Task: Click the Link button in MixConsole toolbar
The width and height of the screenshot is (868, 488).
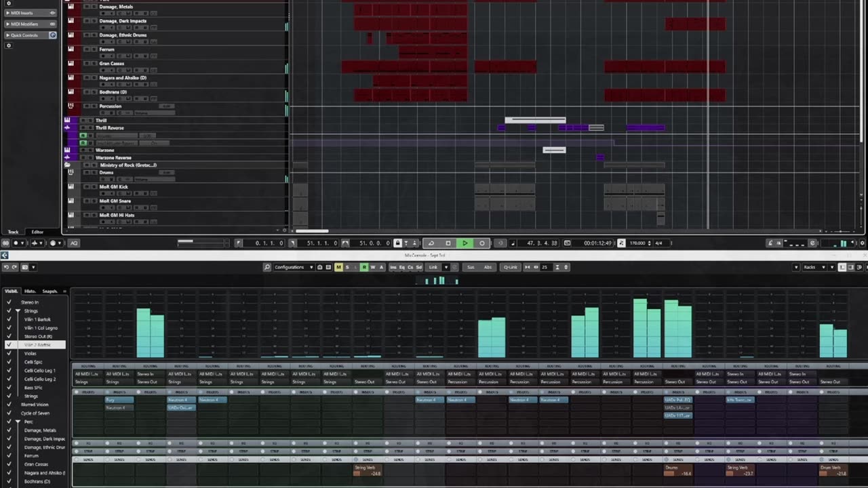Action: (433, 267)
